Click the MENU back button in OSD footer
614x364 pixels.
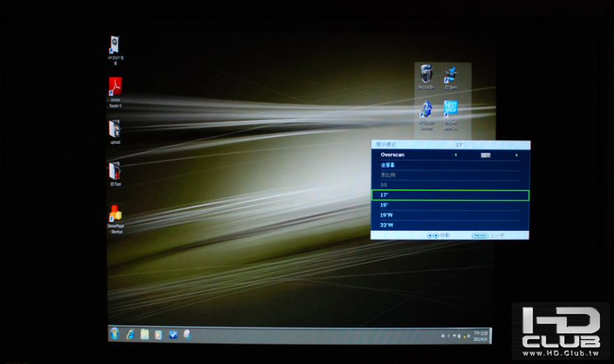(480, 235)
